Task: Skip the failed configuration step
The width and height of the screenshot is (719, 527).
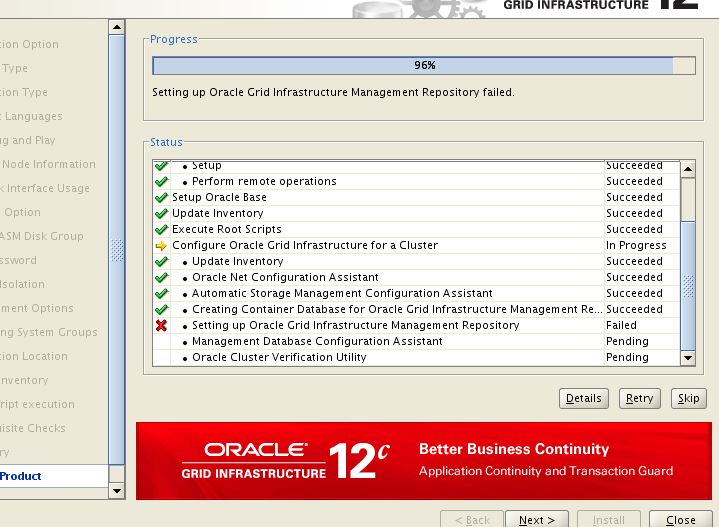Action: 689,398
